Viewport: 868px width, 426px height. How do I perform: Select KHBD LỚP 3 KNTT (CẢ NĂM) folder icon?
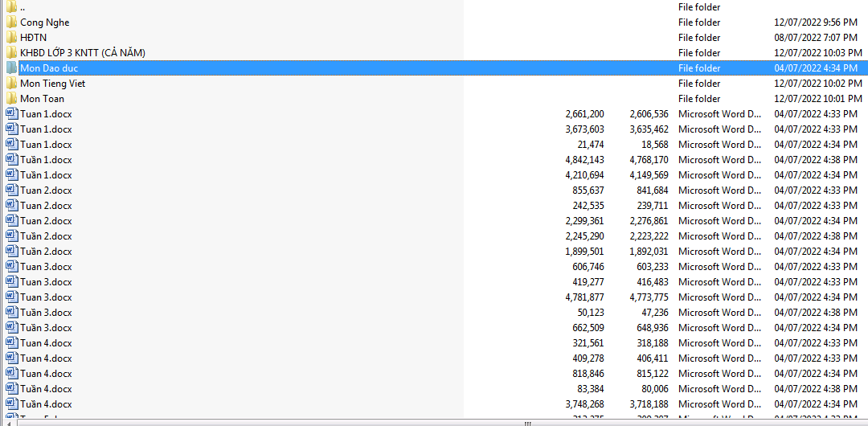point(11,53)
